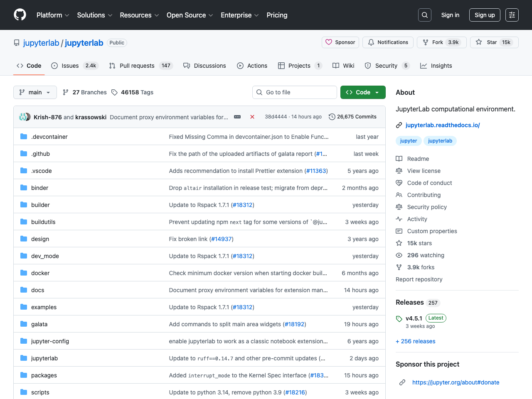Click the Activity pulse icon
The image size is (532, 399).
tap(399, 219)
